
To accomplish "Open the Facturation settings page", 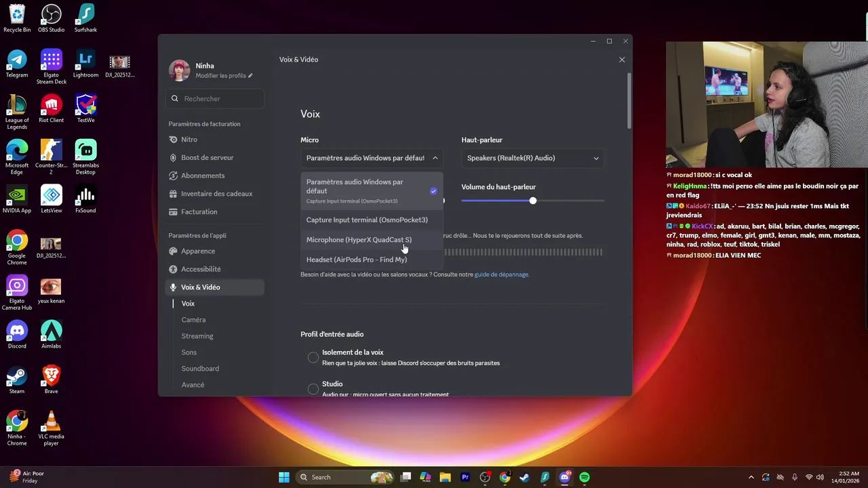I will [215, 211].
